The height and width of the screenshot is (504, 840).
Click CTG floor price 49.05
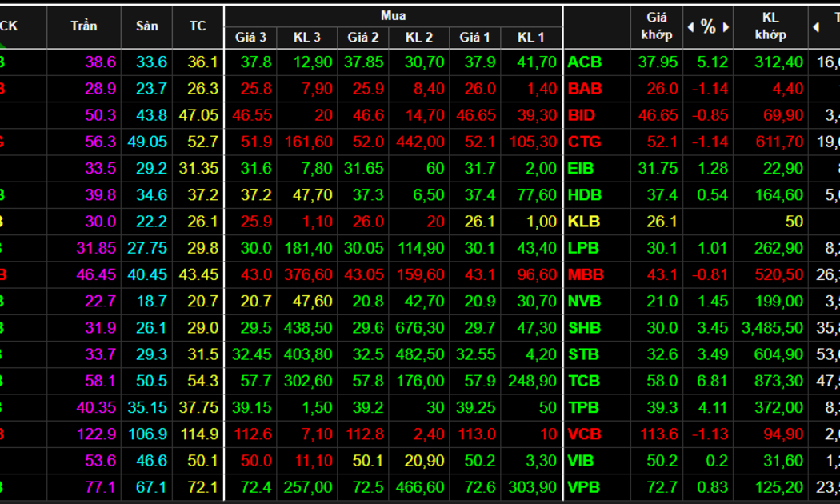point(147,142)
